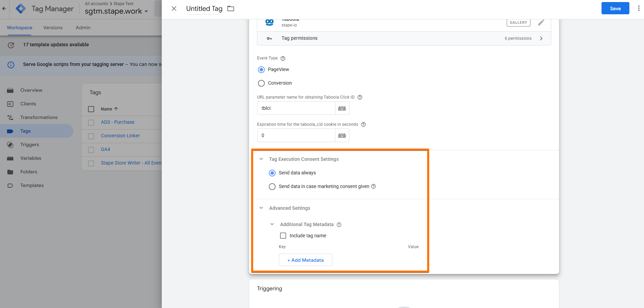Open the GA4 tag
Screen dimensions: 644x308
click(105, 150)
